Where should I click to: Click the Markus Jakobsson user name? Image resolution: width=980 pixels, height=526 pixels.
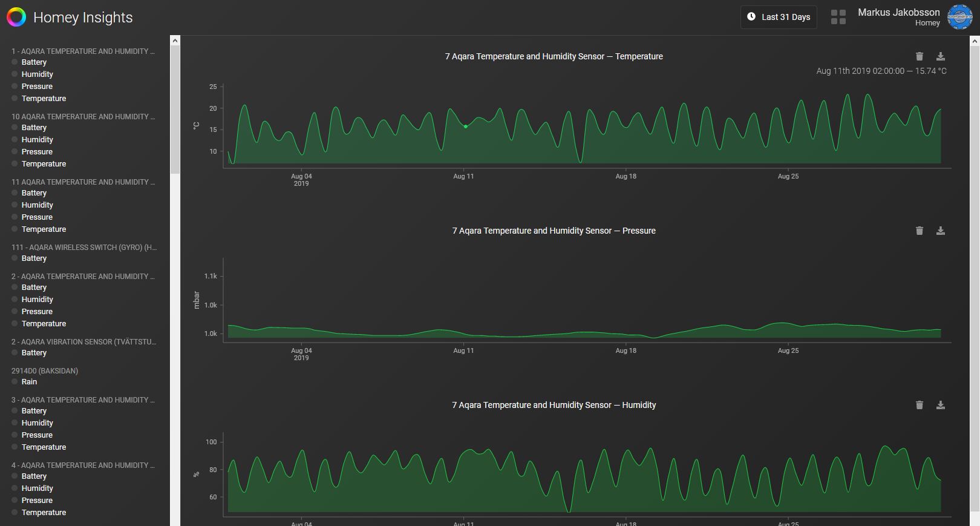click(x=899, y=12)
